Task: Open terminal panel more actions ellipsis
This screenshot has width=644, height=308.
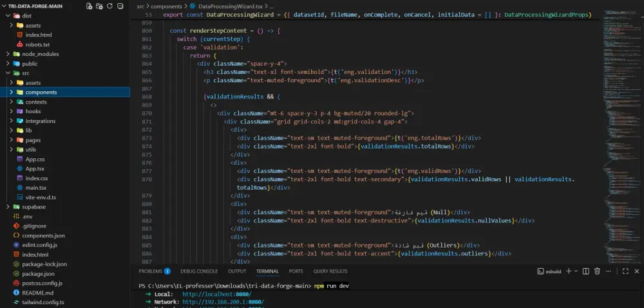Action: pos(609,271)
